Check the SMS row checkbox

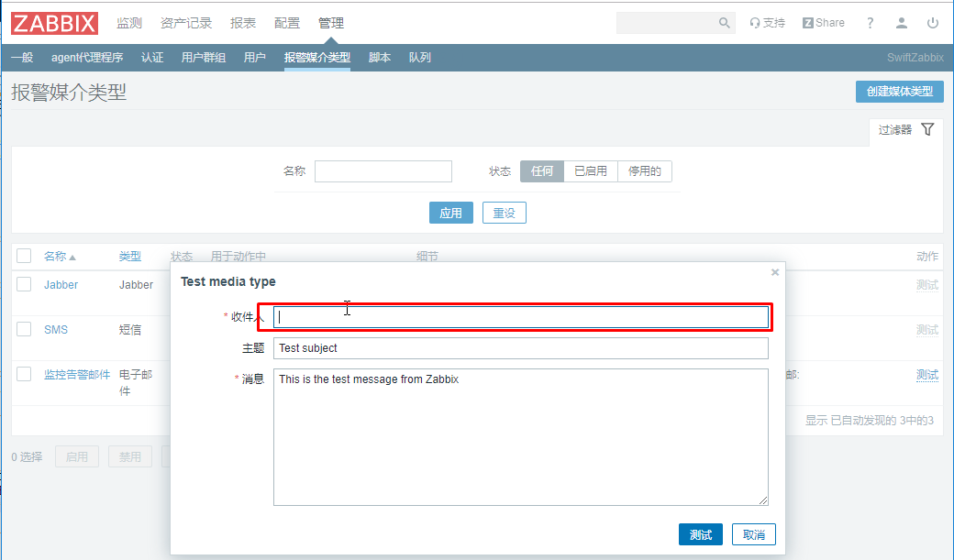24,329
